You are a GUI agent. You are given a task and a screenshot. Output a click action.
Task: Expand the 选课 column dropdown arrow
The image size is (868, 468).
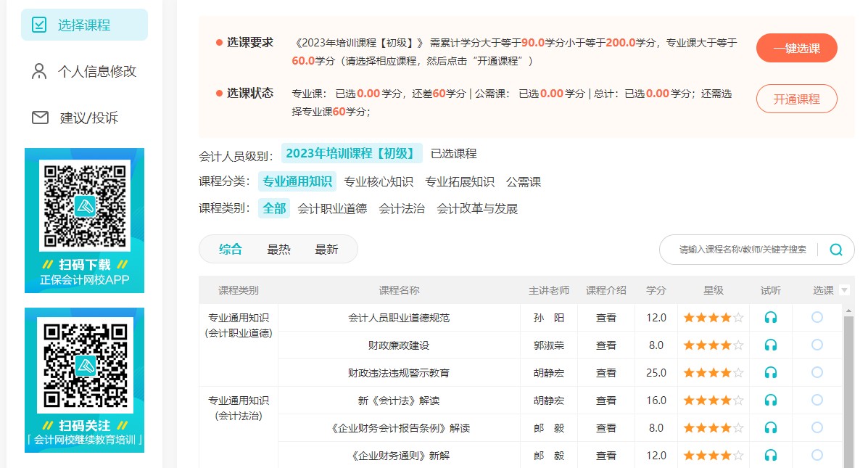tap(844, 290)
